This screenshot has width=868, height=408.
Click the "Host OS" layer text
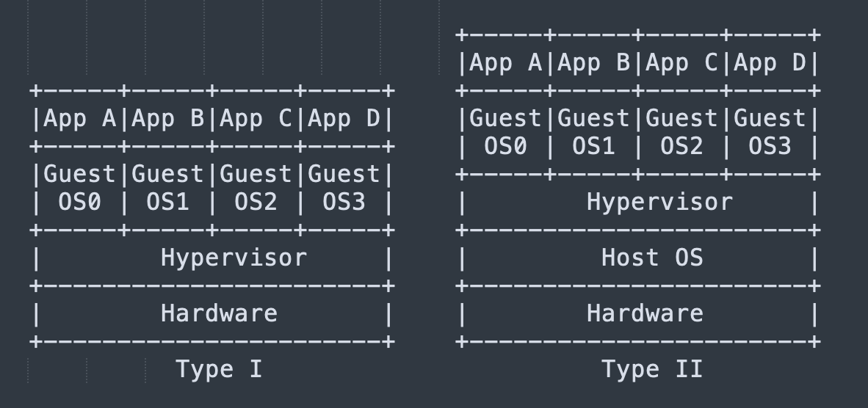pos(652,258)
